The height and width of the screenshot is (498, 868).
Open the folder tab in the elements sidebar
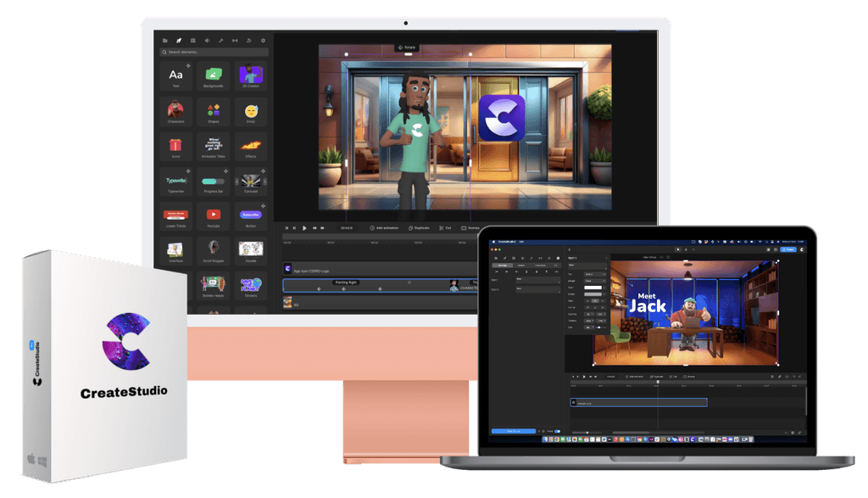pyautogui.click(x=166, y=40)
